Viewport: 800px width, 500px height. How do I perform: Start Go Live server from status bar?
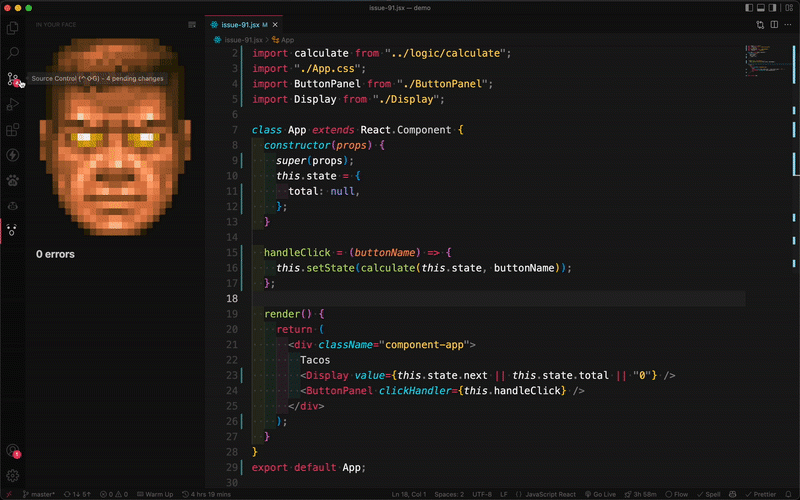point(601,494)
